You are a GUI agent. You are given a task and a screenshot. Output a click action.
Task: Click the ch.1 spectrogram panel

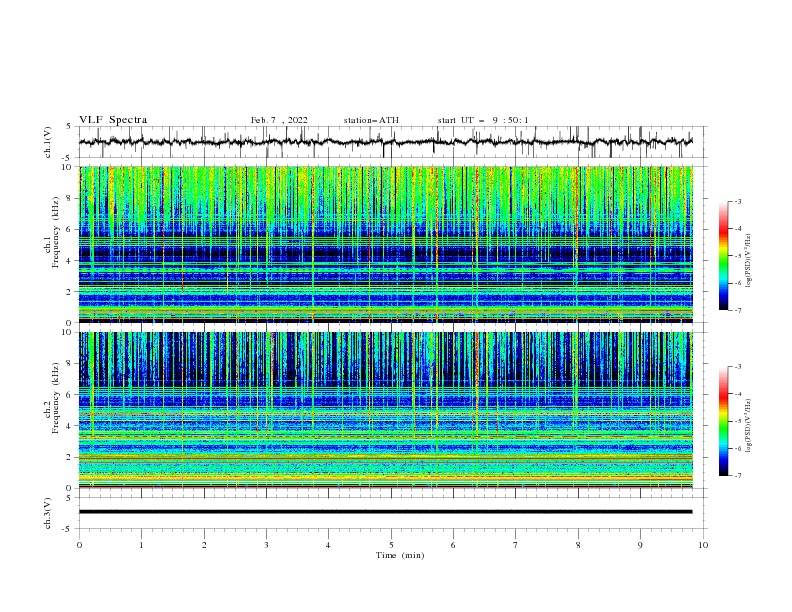coord(385,244)
